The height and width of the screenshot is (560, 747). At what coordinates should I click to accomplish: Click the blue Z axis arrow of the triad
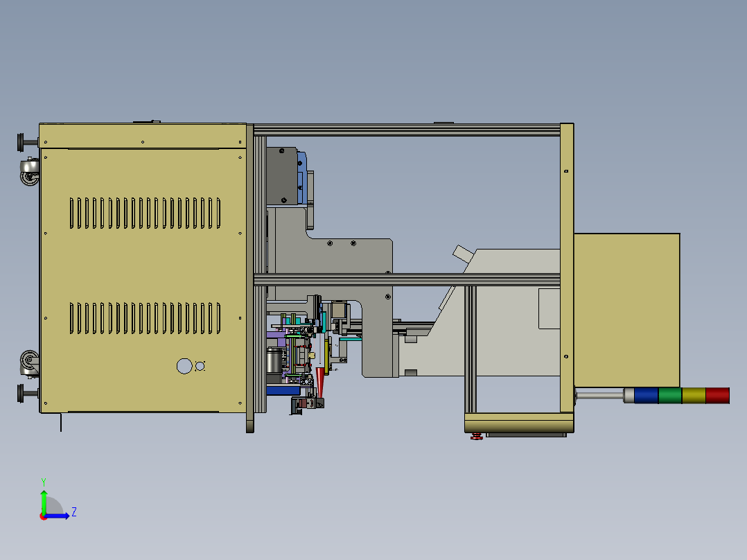tap(57, 516)
